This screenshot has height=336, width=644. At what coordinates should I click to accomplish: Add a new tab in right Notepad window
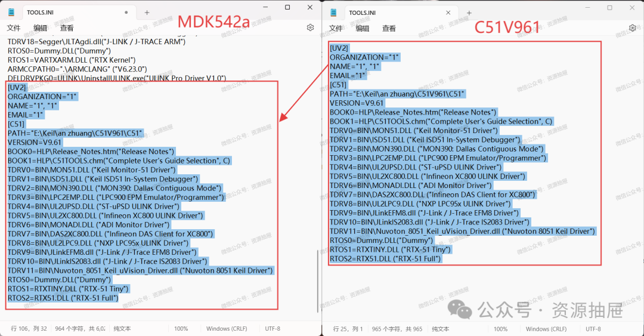(469, 13)
